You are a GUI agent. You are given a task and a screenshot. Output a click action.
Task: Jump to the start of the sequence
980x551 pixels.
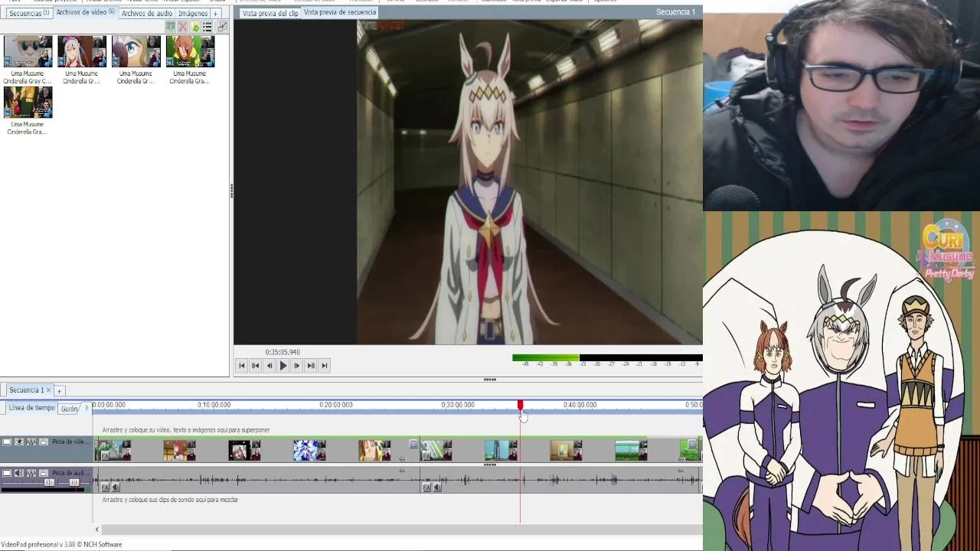coord(242,366)
